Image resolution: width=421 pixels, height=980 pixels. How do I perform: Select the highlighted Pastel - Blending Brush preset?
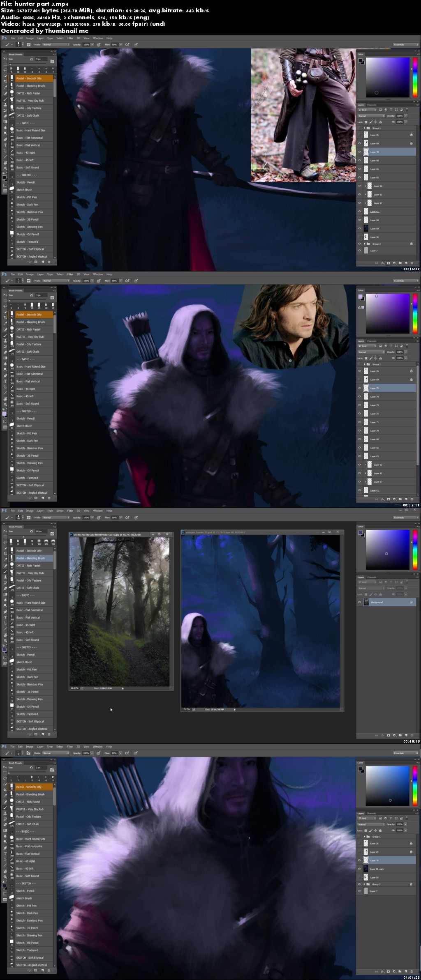(31, 558)
